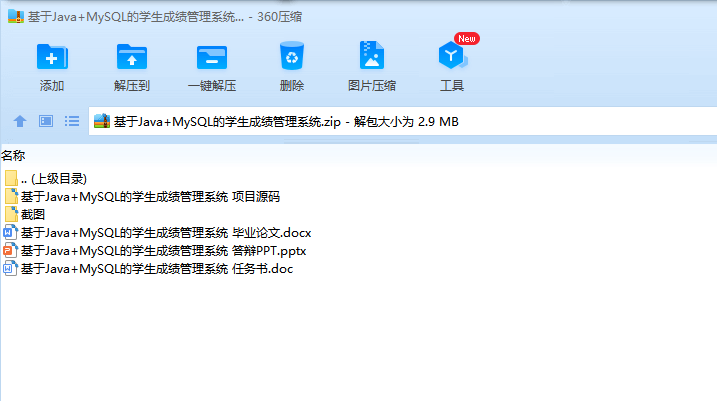Image resolution: width=717 pixels, height=401 pixels.
Task: Click the 360压缩 app icon in title bar
Action: click(16, 16)
